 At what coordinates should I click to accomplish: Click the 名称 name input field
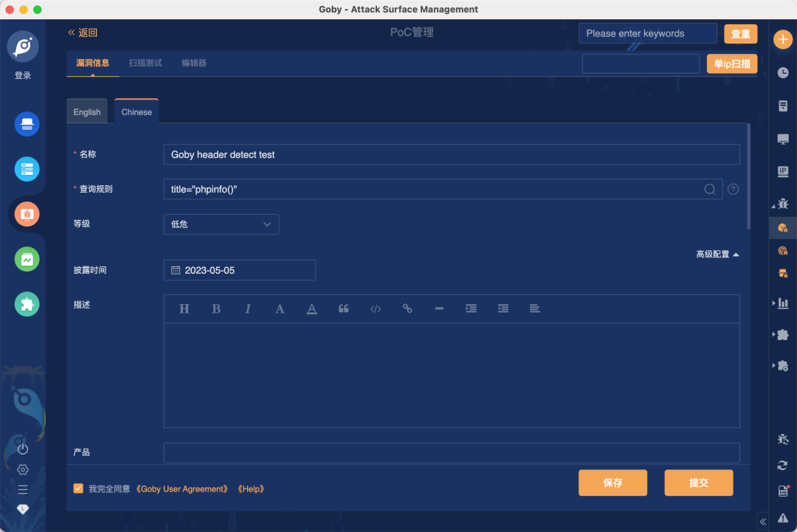tap(452, 154)
